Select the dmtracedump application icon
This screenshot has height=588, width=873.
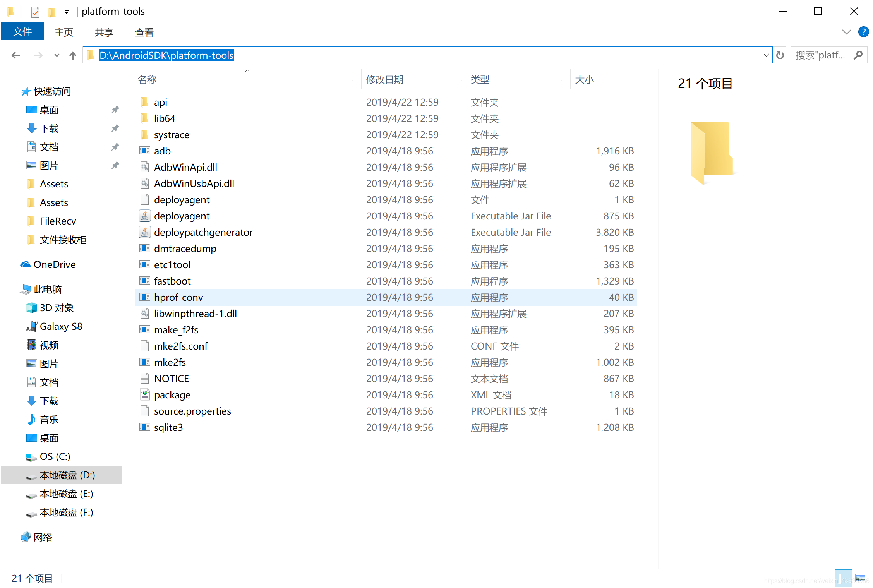144,249
